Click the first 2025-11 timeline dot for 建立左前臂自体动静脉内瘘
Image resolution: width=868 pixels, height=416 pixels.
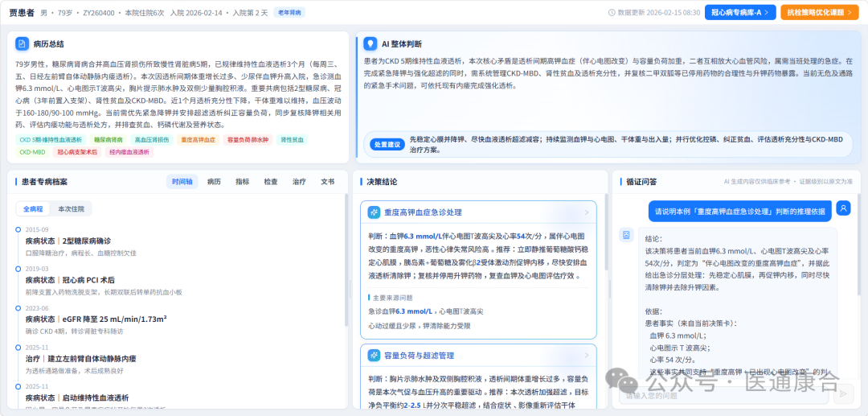(18, 348)
